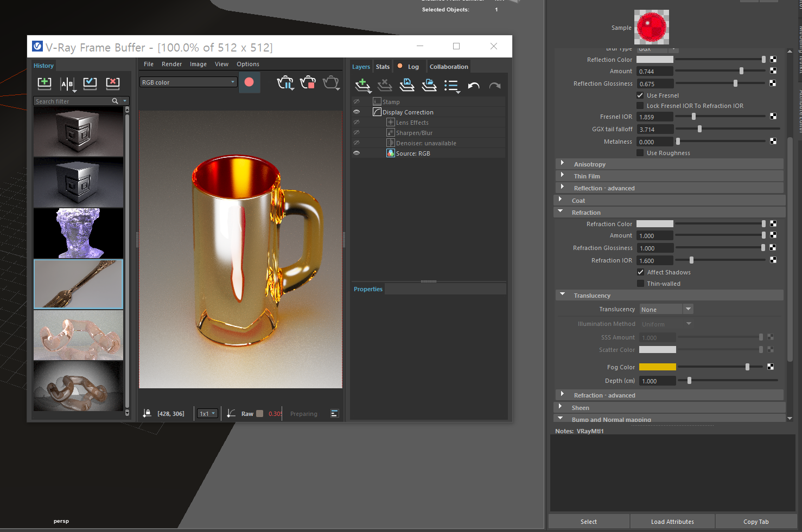
Task: Open the Image menu in frame buffer
Action: click(x=198, y=64)
